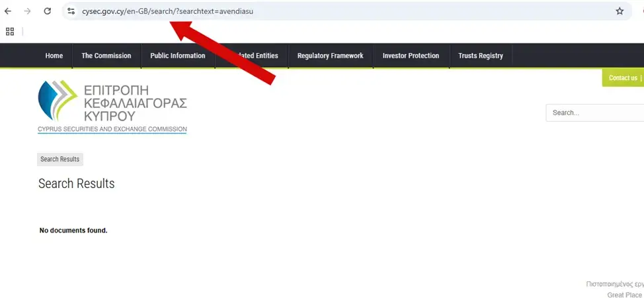This screenshot has height=298, width=644.
Task: Click the 'No documents found.' message
Action: tap(73, 230)
